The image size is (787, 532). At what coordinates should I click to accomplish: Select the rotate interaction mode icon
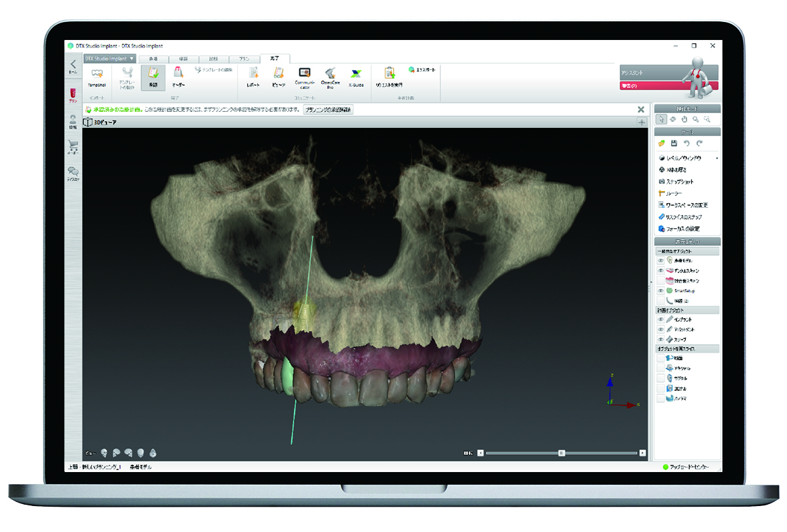[673, 119]
